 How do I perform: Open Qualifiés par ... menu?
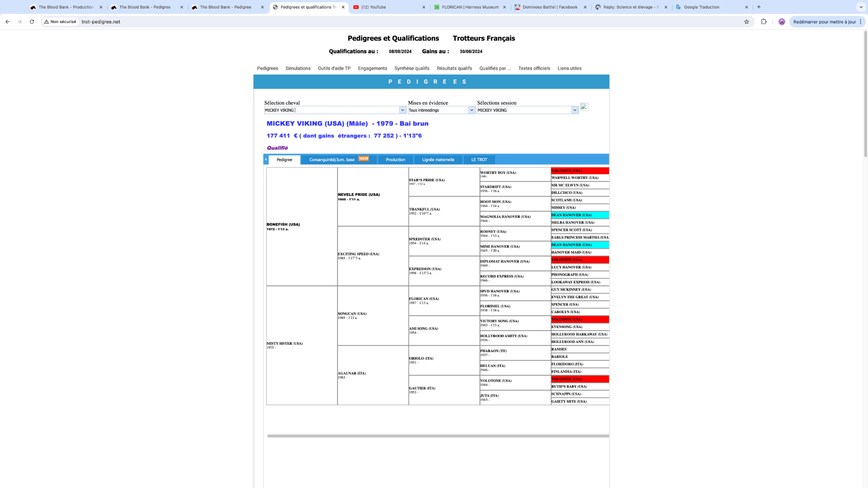[x=495, y=68]
